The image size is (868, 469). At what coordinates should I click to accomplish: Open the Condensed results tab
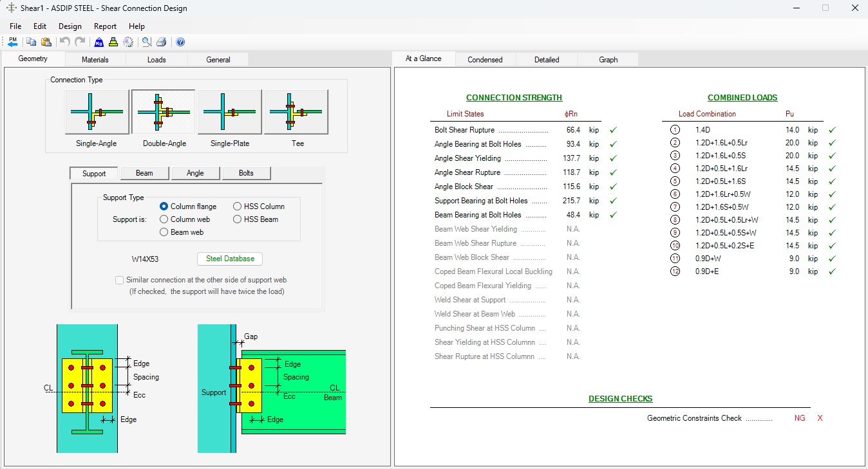485,59
